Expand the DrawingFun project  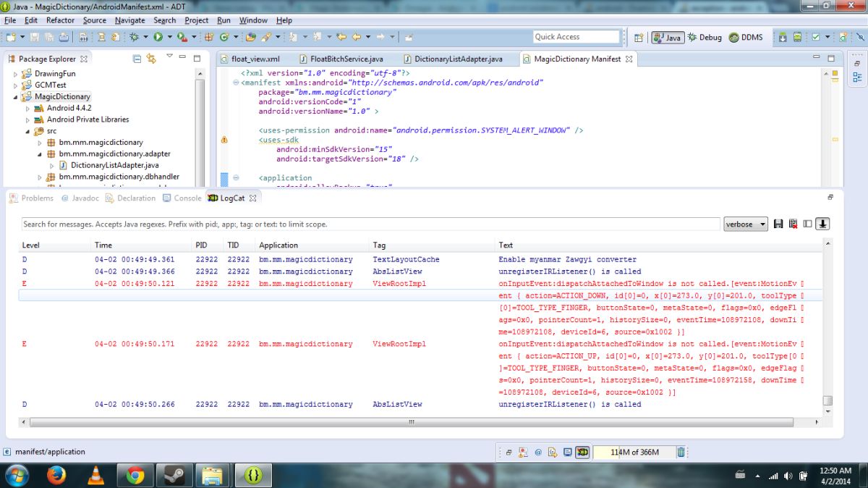click(16, 74)
